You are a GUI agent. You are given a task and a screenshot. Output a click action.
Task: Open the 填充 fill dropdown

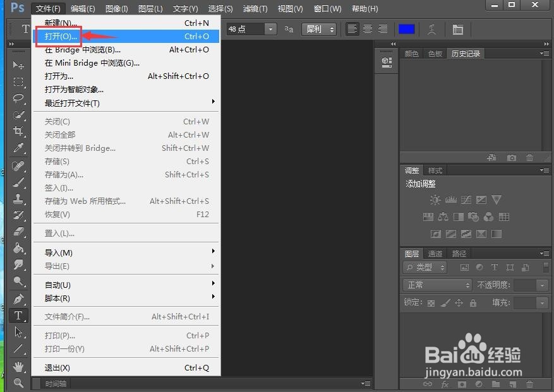tap(543, 302)
